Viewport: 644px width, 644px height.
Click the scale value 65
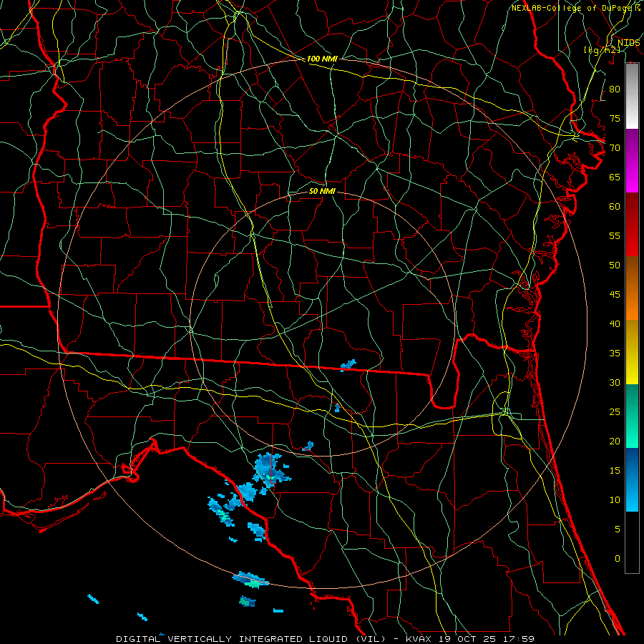point(615,177)
